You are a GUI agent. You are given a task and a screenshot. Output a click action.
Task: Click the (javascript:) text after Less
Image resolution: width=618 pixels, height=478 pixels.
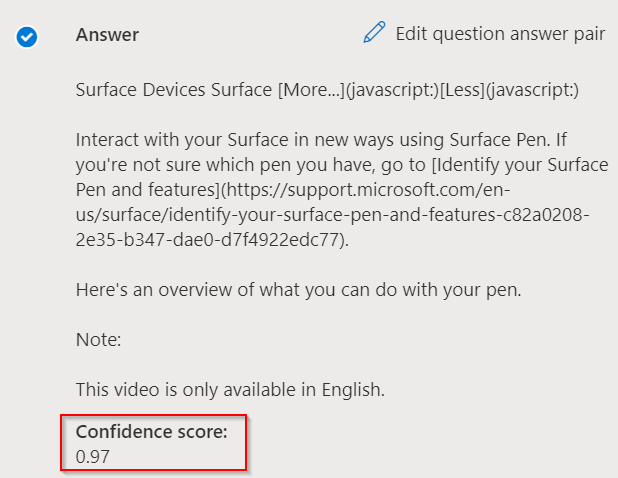pos(532,90)
